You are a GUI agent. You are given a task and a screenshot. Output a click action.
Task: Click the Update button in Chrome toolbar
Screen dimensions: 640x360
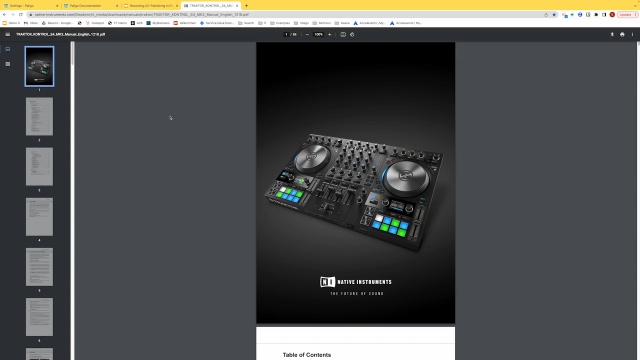tap(627, 14)
